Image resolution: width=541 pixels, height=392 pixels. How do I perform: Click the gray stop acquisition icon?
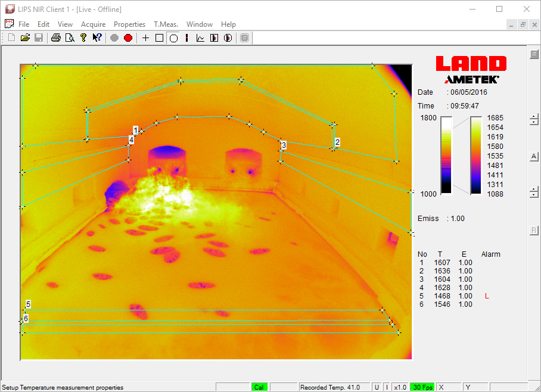(x=113, y=38)
